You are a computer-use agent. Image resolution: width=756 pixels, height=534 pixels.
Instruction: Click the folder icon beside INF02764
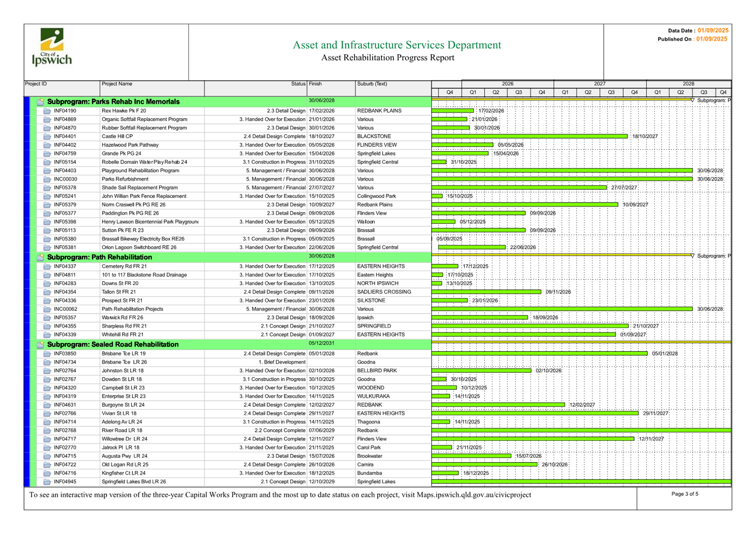click(x=47, y=371)
